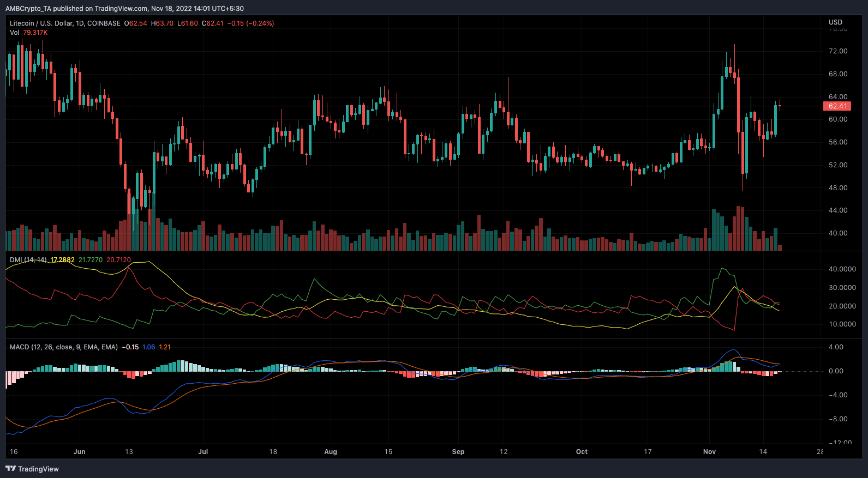868x478 pixels.
Task: Click the blue MACD value 1.06
Action: click(148, 347)
